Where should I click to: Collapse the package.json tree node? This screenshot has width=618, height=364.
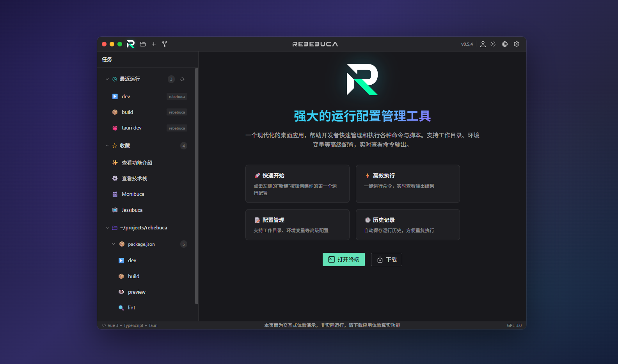click(x=114, y=244)
